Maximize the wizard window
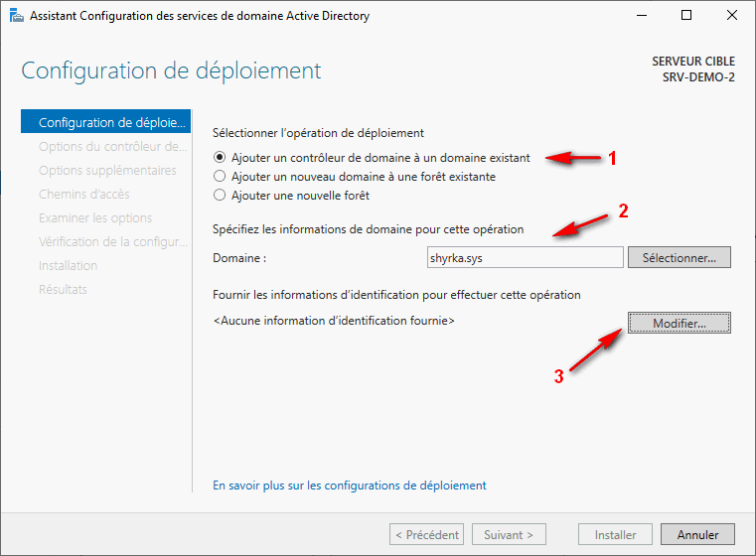This screenshot has width=756, height=556. [x=686, y=16]
